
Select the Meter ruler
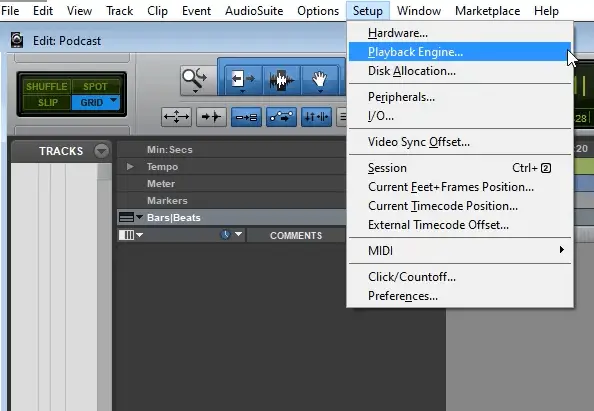pos(231,183)
